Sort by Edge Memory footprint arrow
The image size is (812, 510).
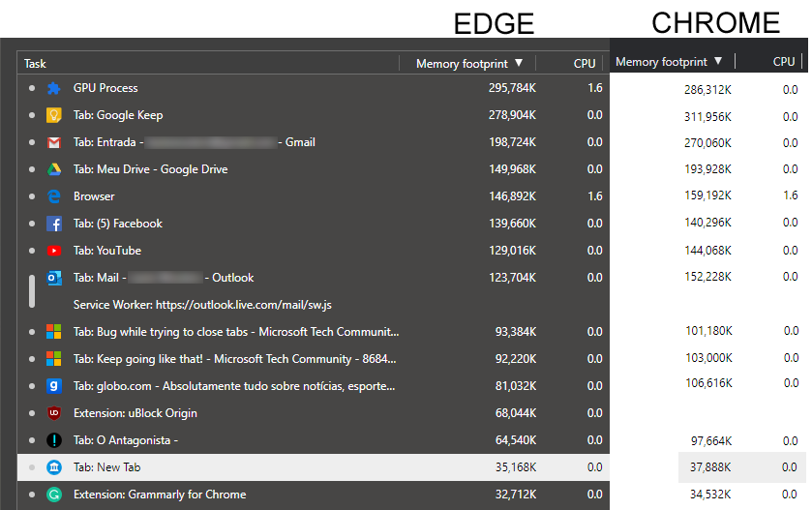coord(519,63)
